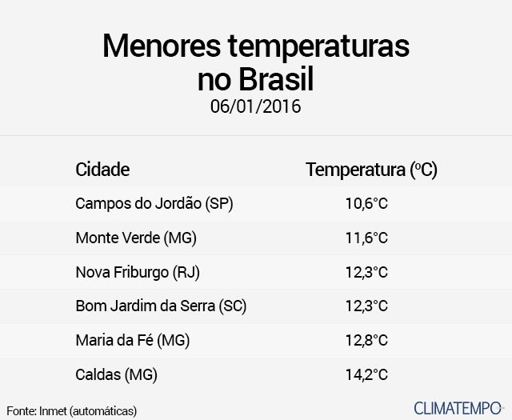Select the Nova Friburgo (RJ) entry
The image size is (512, 420).
coord(138,272)
